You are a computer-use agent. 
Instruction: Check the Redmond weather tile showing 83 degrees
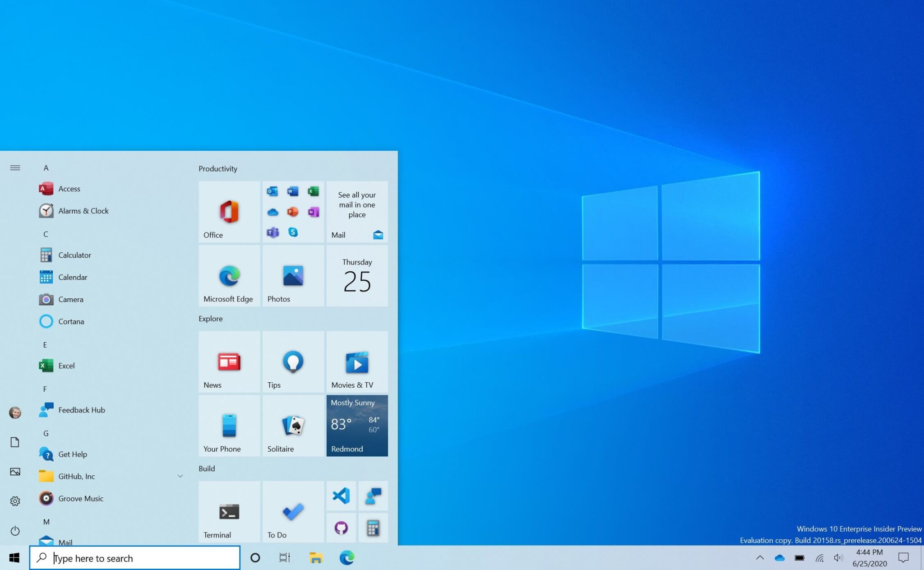[x=357, y=425]
